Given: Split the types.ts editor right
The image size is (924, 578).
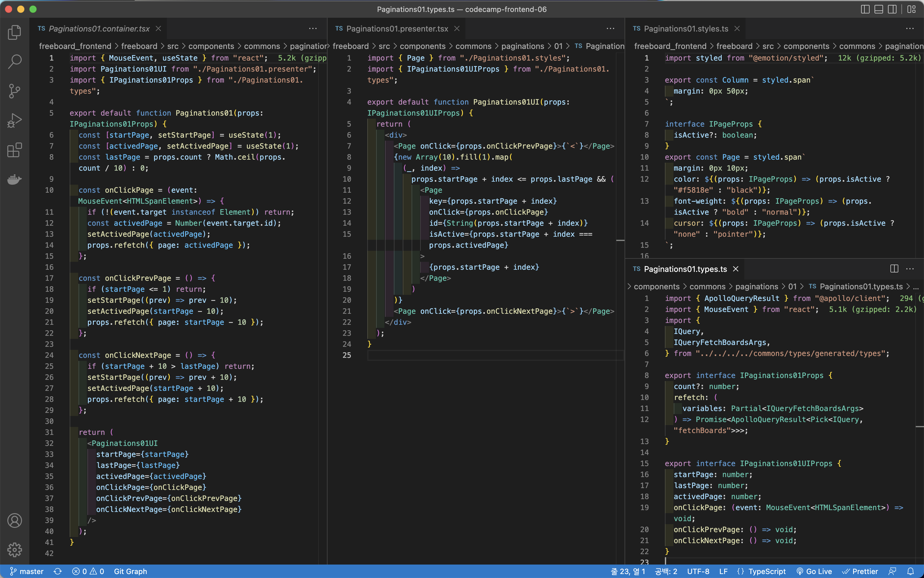Looking at the screenshot, I should pos(894,269).
